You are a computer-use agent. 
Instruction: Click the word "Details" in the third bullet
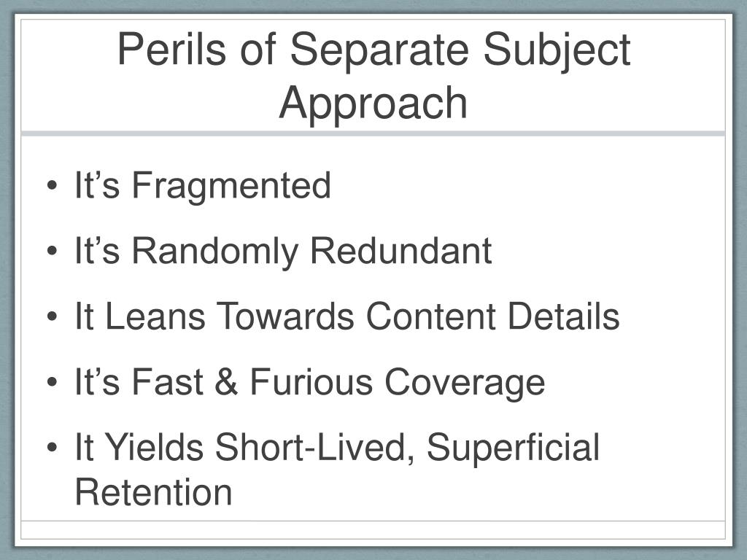coord(564,316)
